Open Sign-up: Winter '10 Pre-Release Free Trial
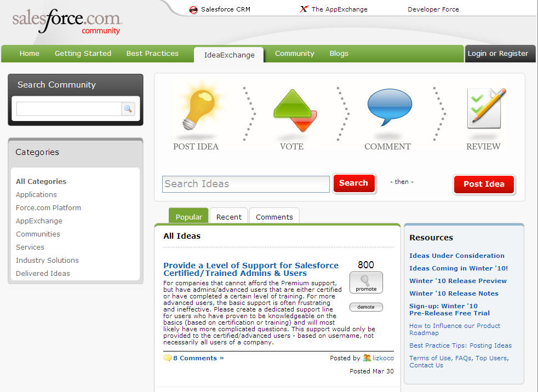 (x=449, y=310)
